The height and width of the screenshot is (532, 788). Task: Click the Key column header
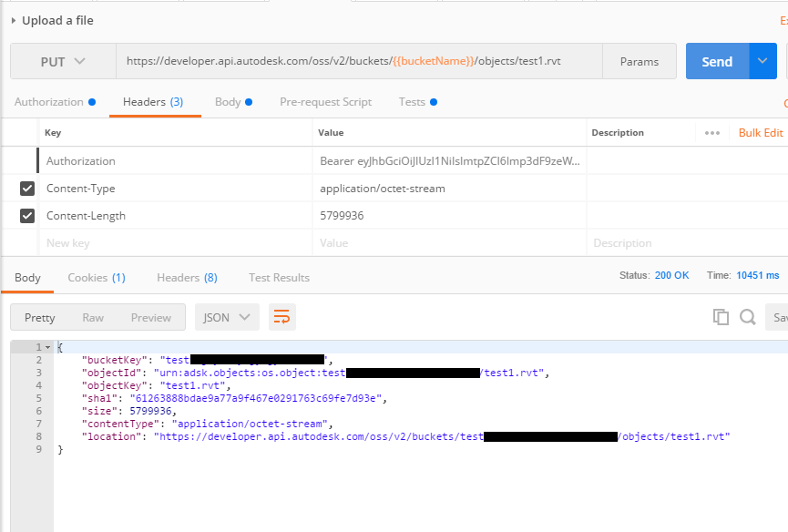53,133
